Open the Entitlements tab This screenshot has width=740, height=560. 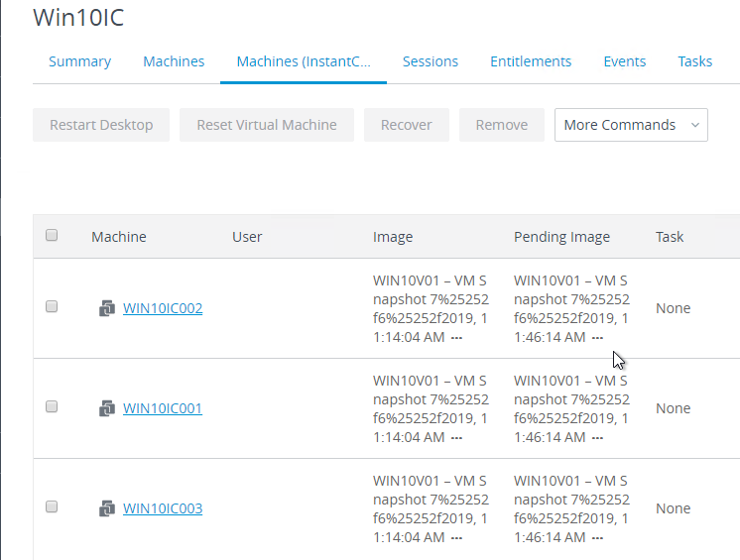(531, 61)
